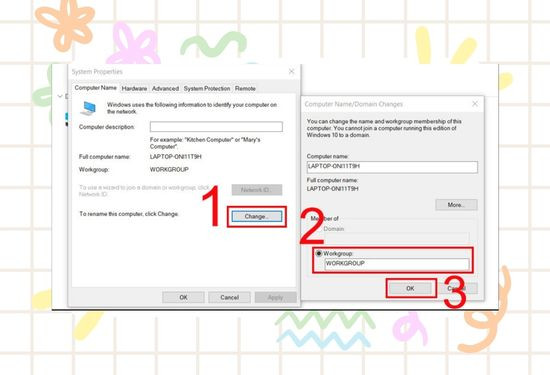This screenshot has width=550, height=375.
Task: Click the computer monitor icon in System Properties
Action: [88, 109]
